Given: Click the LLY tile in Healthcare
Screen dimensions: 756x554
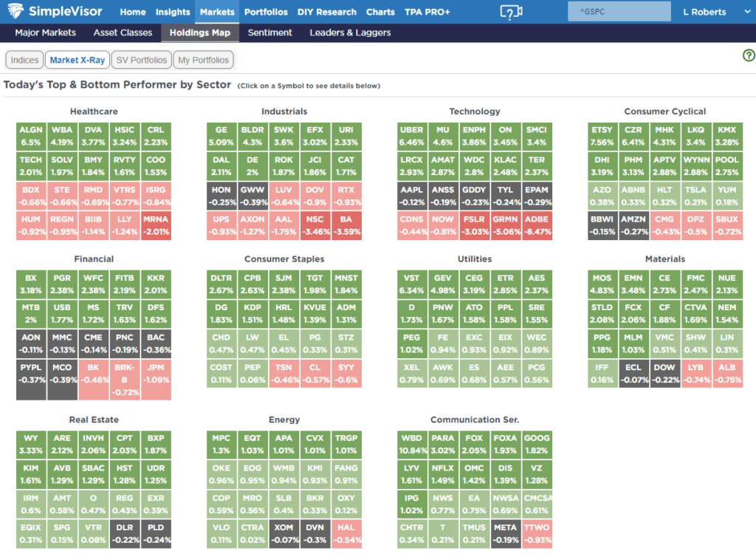Looking at the screenshot, I should (x=124, y=225).
